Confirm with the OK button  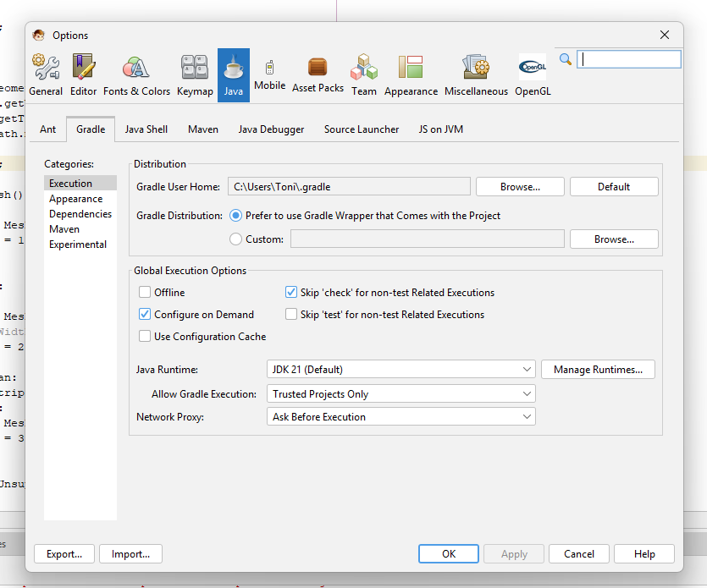point(449,554)
